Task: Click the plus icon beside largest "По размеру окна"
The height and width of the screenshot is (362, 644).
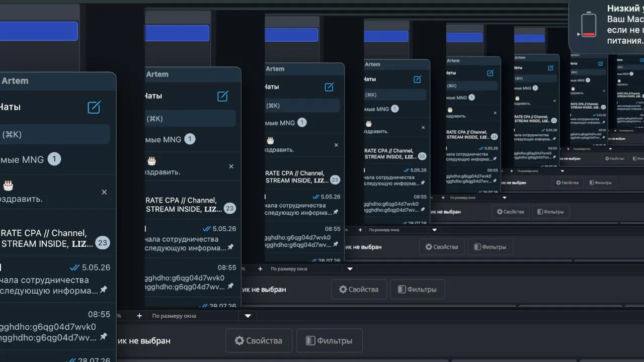Action: tap(139, 316)
